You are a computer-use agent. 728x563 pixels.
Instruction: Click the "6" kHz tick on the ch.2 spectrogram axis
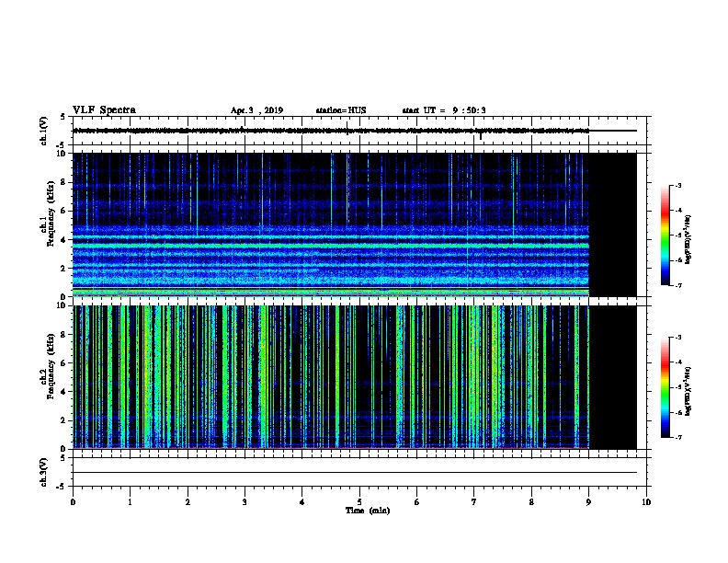click(63, 363)
